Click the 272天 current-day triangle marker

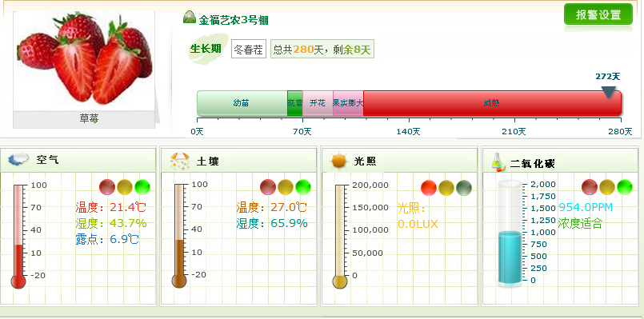(608, 93)
